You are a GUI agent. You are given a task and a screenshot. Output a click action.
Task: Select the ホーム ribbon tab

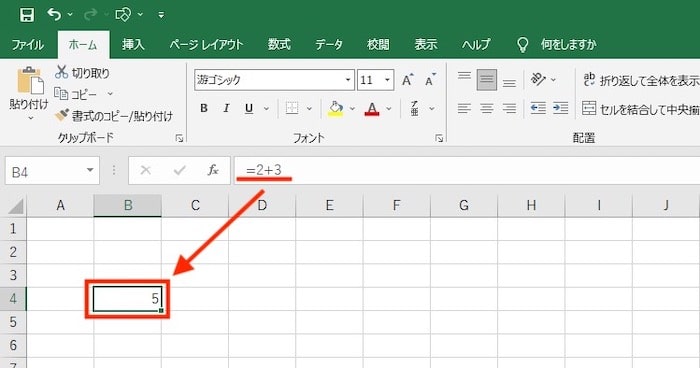(x=83, y=45)
